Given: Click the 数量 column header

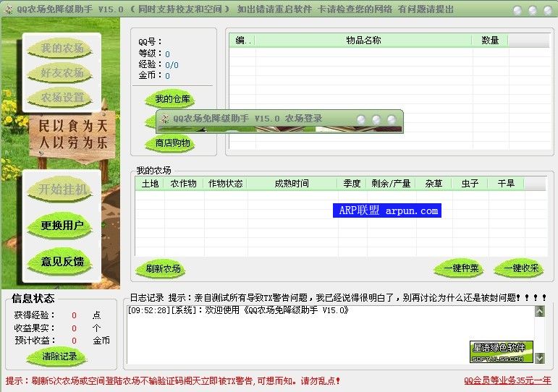Looking at the screenshot, I should 490,41.
